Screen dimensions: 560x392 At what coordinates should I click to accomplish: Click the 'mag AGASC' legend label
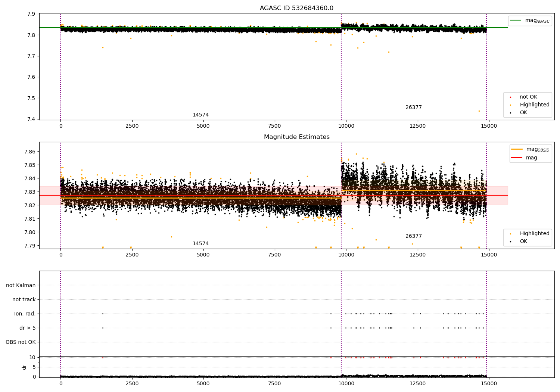(x=537, y=21)
